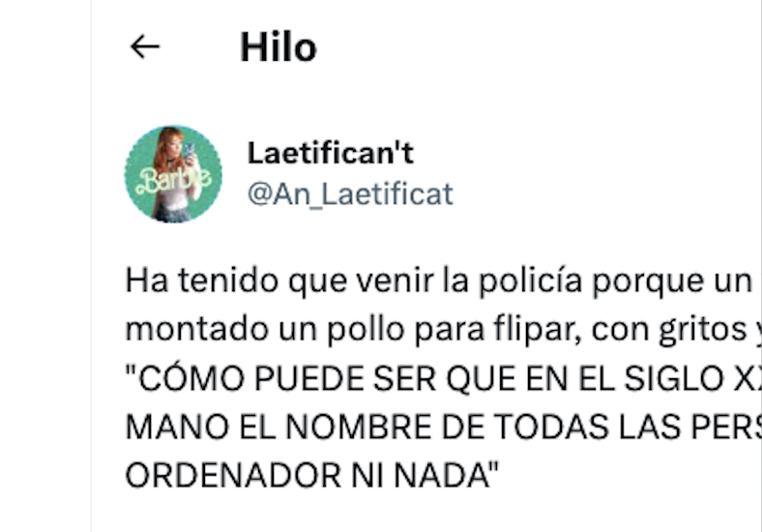The image size is (762, 532).
Task: Click the @An_Laetificat handle
Action: 350,194
